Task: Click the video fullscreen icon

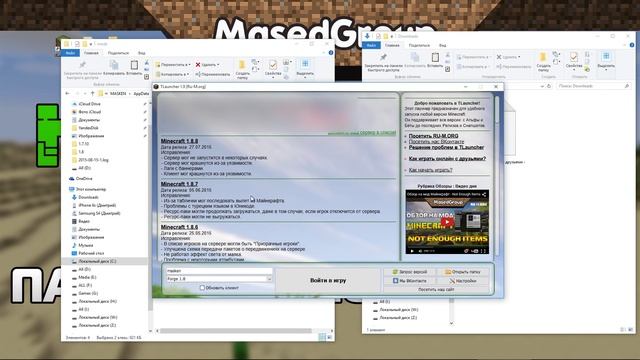Action: point(483,251)
